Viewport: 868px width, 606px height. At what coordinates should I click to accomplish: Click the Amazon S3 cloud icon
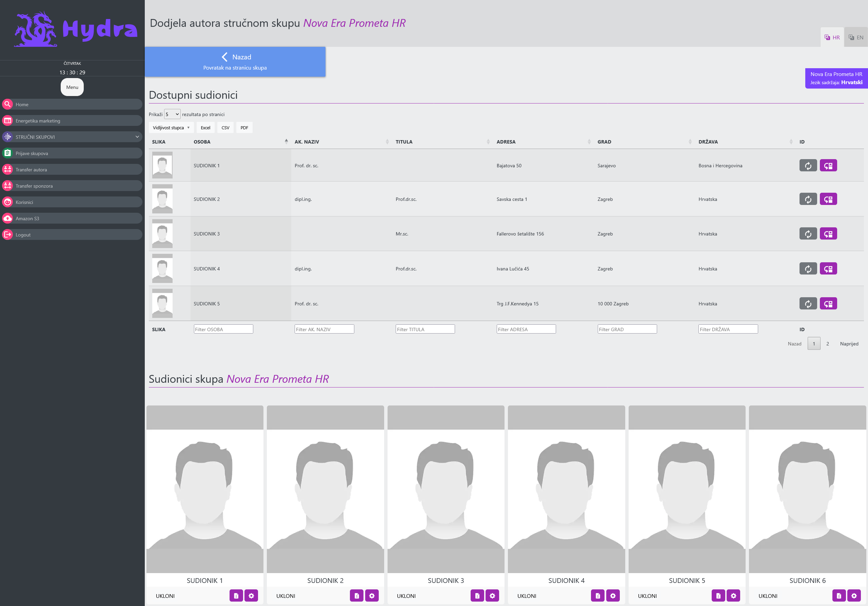coord(7,218)
